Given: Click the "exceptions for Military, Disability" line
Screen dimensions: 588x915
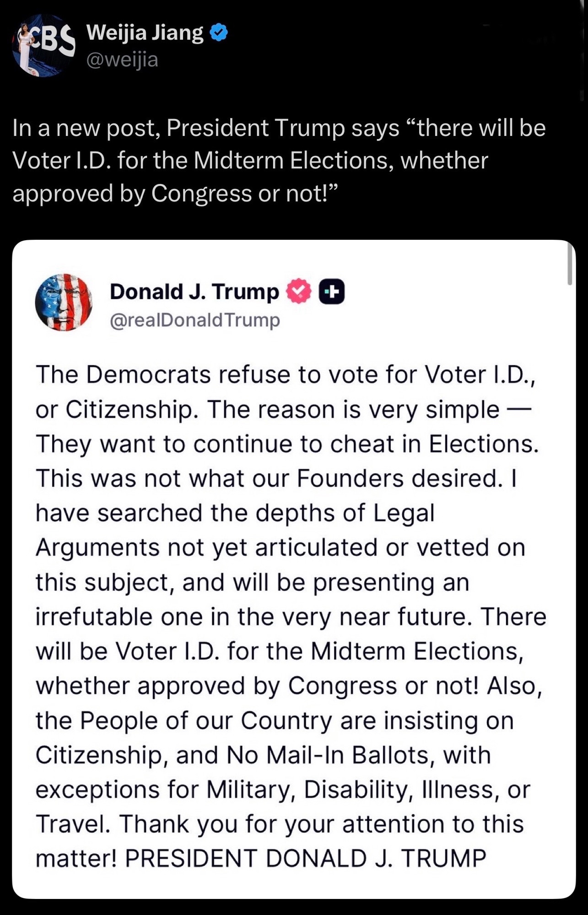Looking at the screenshot, I should [283, 790].
